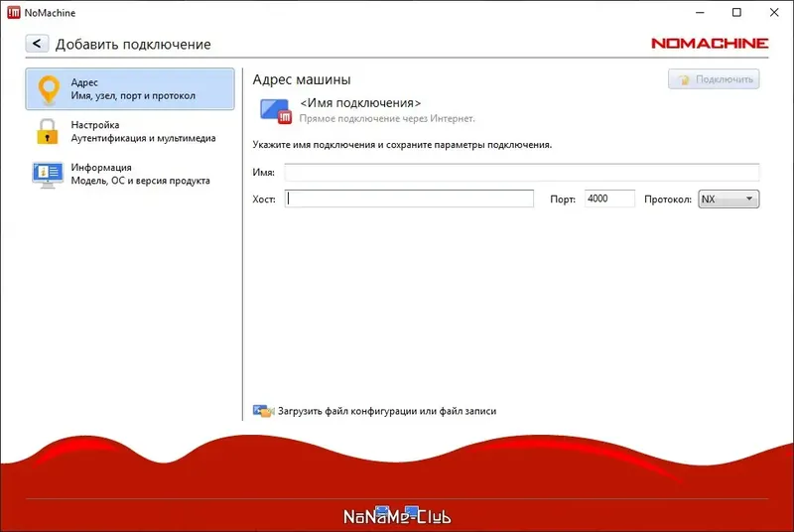Click the Адрес машины heading
The height and width of the screenshot is (532, 794).
(x=302, y=79)
